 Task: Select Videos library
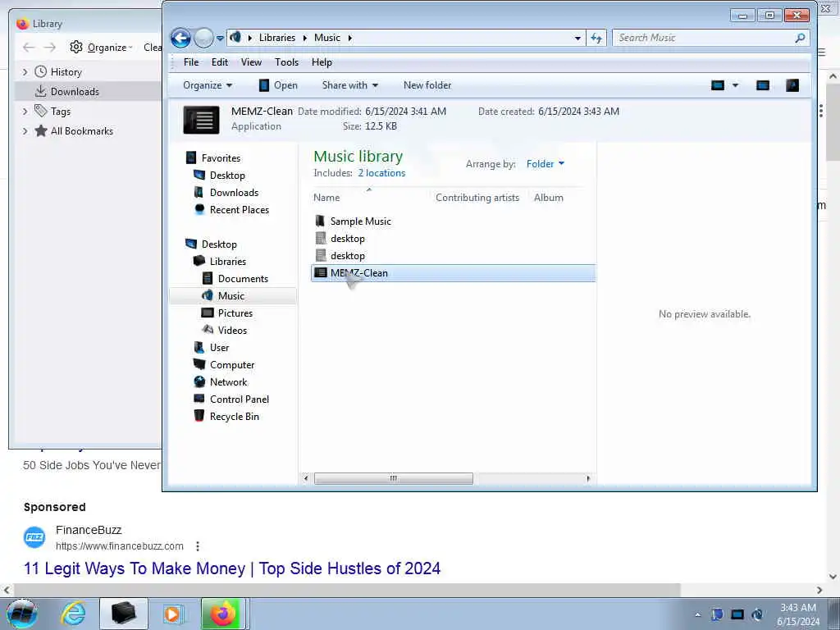pyautogui.click(x=232, y=330)
